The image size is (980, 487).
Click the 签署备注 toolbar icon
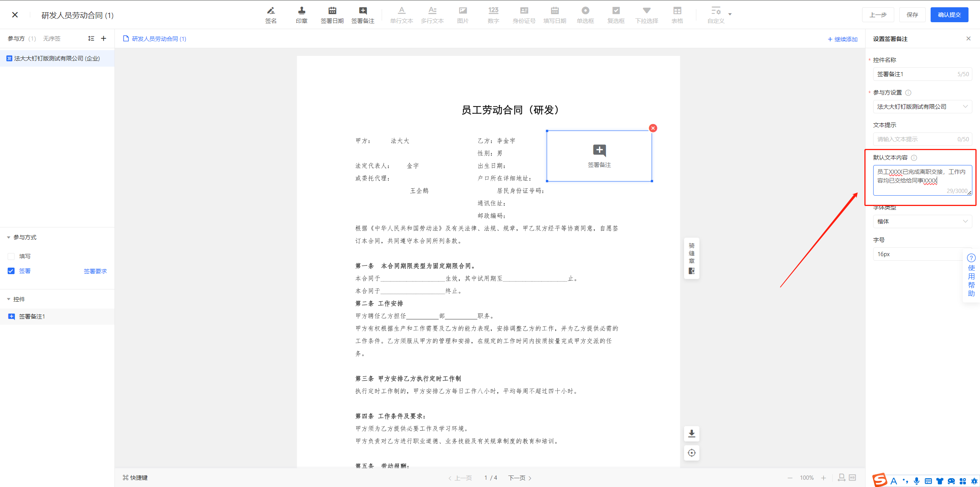click(x=363, y=15)
